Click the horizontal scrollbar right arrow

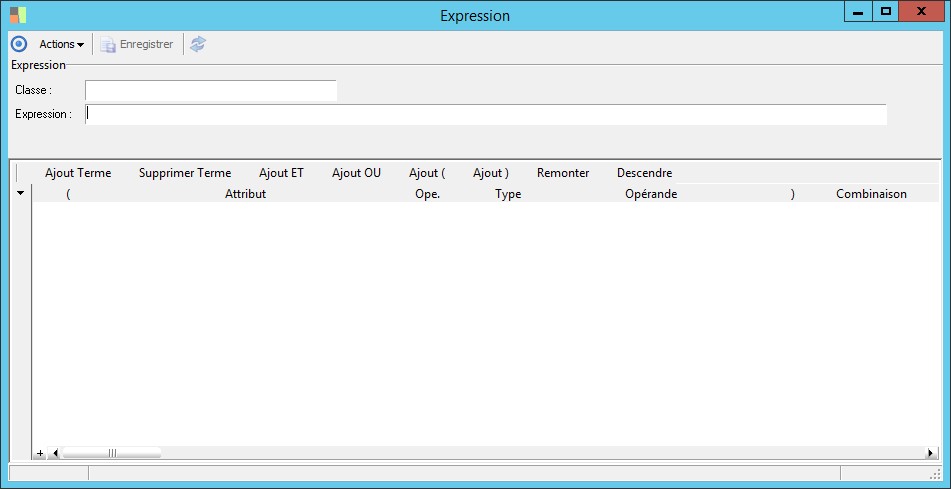click(931, 453)
